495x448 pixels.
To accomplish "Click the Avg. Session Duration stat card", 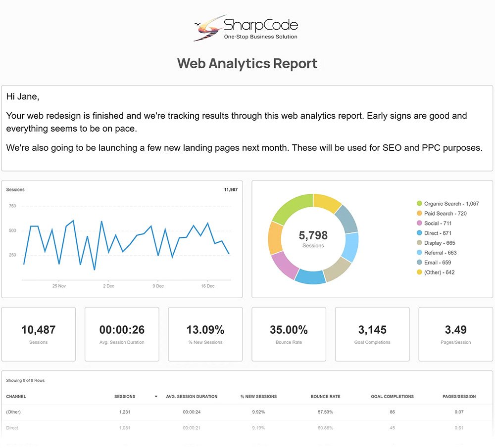I will coord(122,334).
